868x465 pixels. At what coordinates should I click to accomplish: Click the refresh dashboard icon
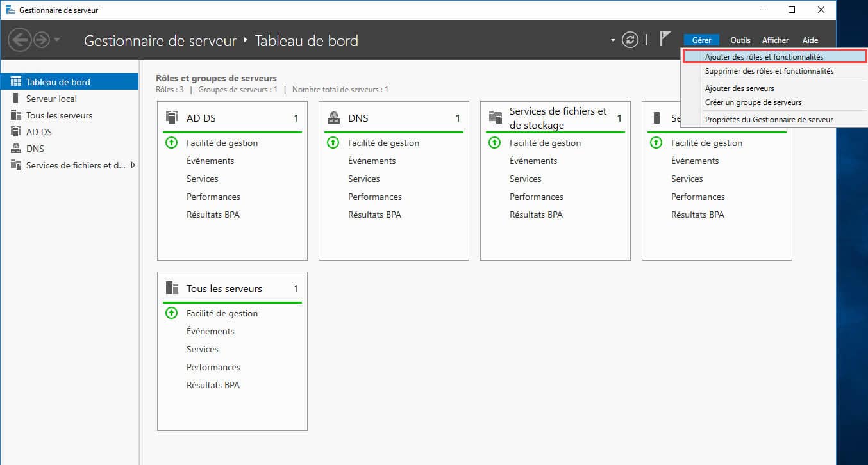[x=631, y=40]
